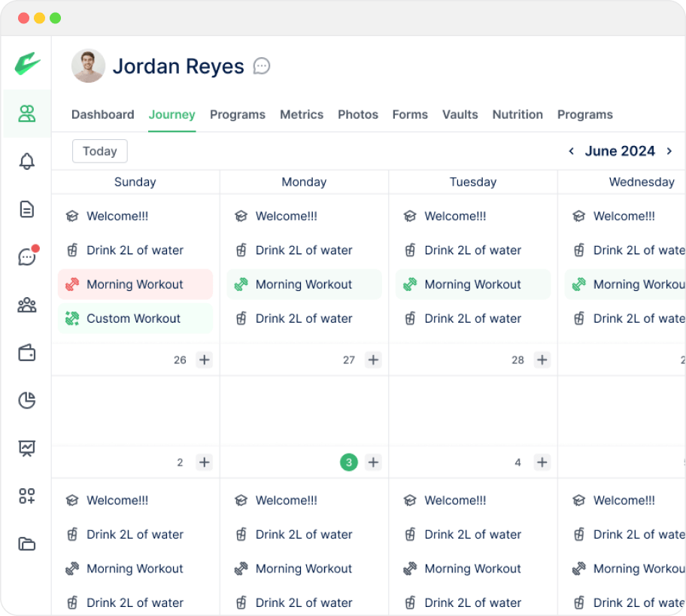This screenshot has height=616, width=686.
Task: Open the notifications bell icon
Action: 27,161
